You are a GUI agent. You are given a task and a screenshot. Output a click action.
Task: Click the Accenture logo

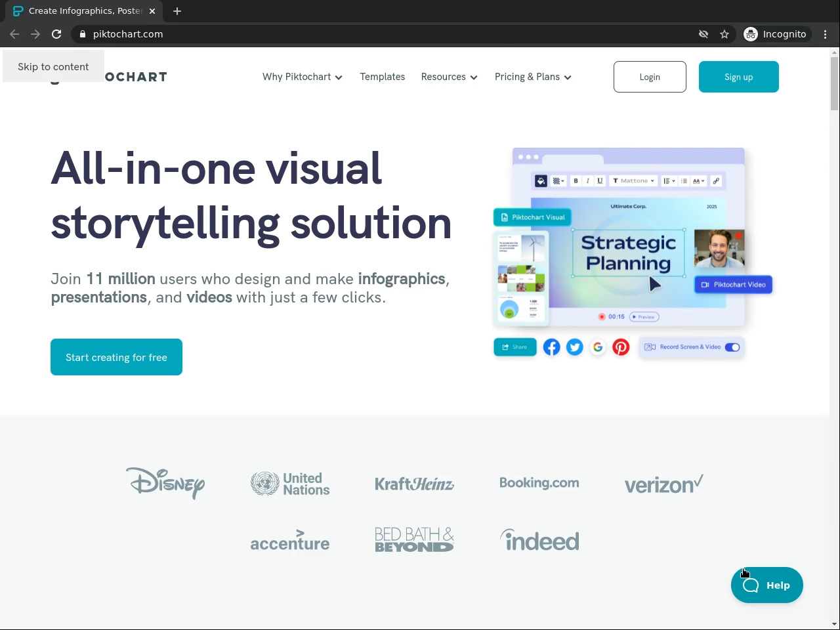(290, 541)
